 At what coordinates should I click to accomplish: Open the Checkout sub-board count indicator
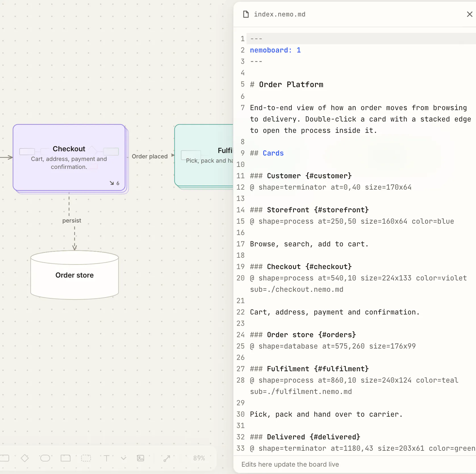point(115,183)
